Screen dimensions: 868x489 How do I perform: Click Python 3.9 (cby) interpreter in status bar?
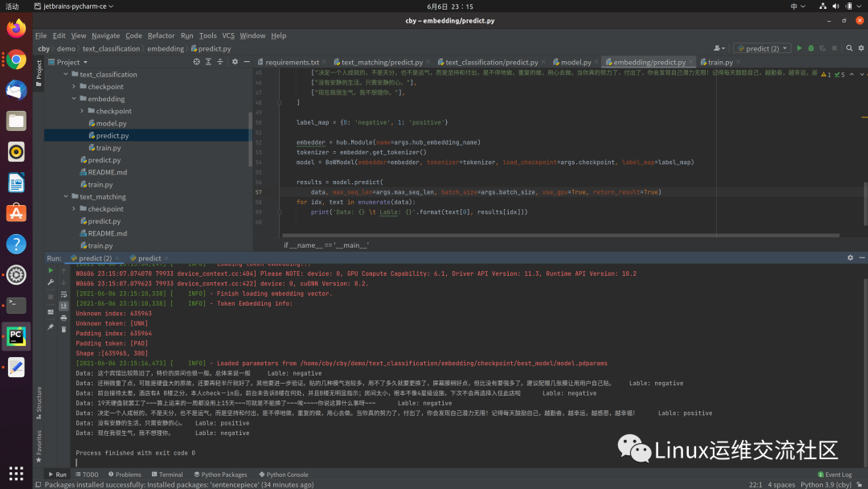pyautogui.click(x=826, y=484)
